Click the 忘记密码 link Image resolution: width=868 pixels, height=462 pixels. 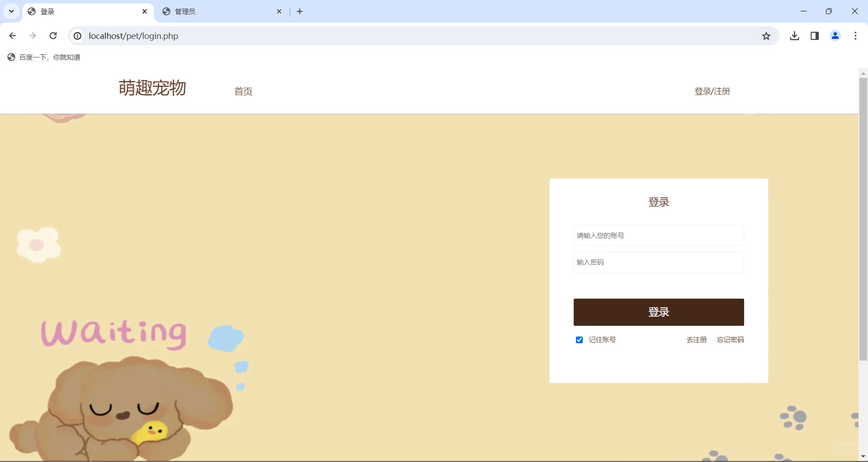(x=731, y=339)
